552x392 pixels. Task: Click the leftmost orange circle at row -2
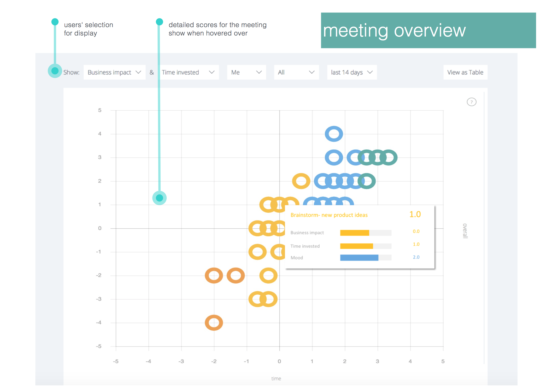coord(214,275)
